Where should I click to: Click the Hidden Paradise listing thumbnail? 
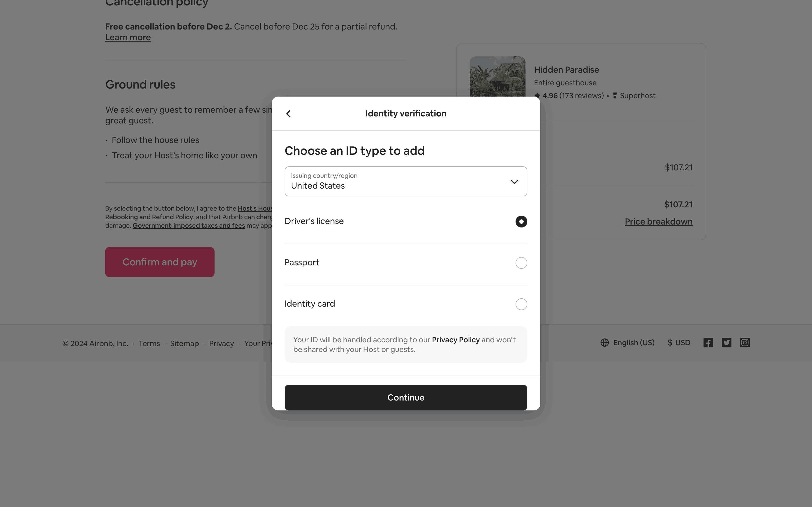click(x=497, y=76)
